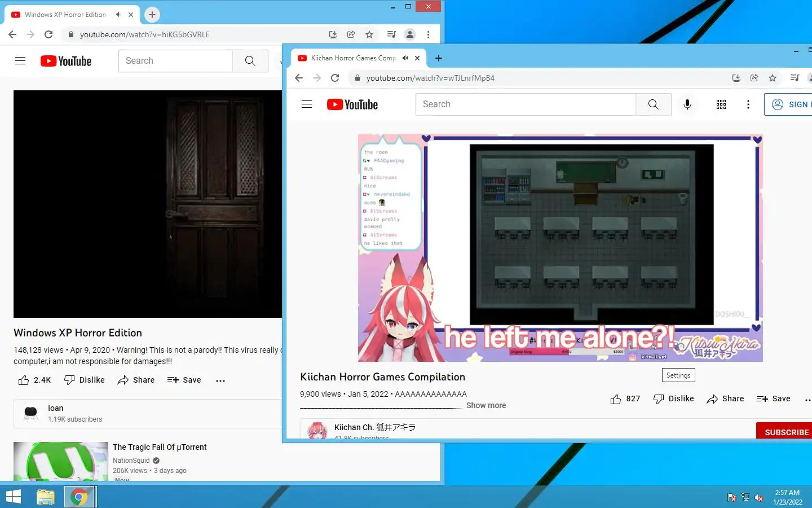Image resolution: width=812 pixels, height=508 pixels.
Task: Click the SIGN IN button
Action: pos(788,104)
